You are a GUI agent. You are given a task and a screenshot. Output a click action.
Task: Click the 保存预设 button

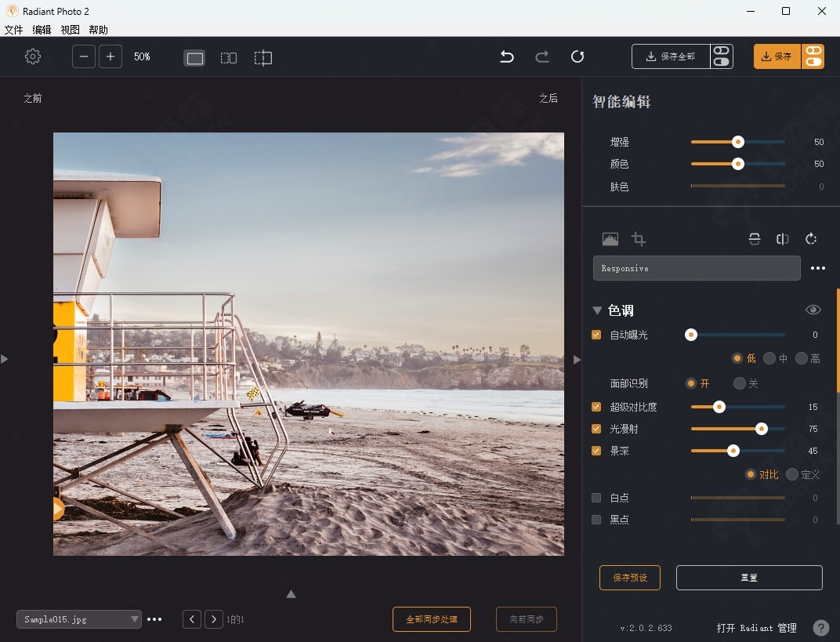(630, 578)
